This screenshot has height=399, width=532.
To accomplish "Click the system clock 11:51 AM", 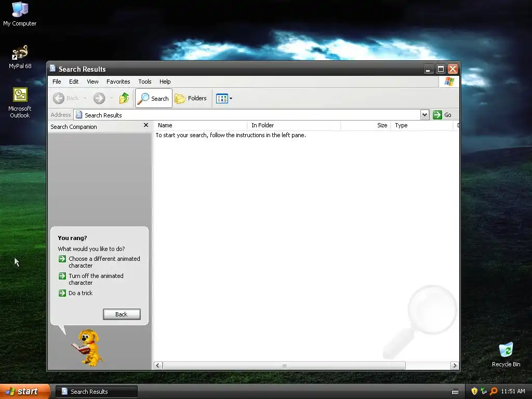I will (x=513, y=391).
